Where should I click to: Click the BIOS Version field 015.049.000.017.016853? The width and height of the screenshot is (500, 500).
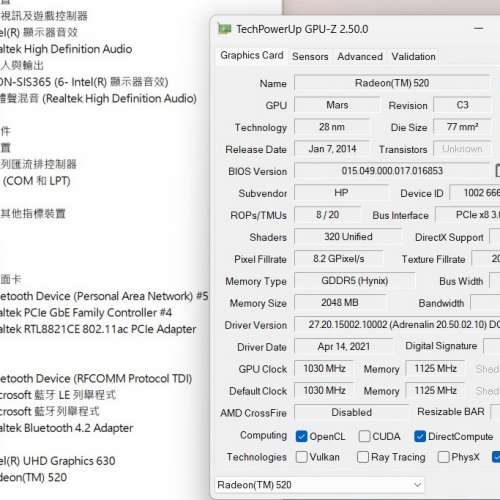tap(392, 171)
